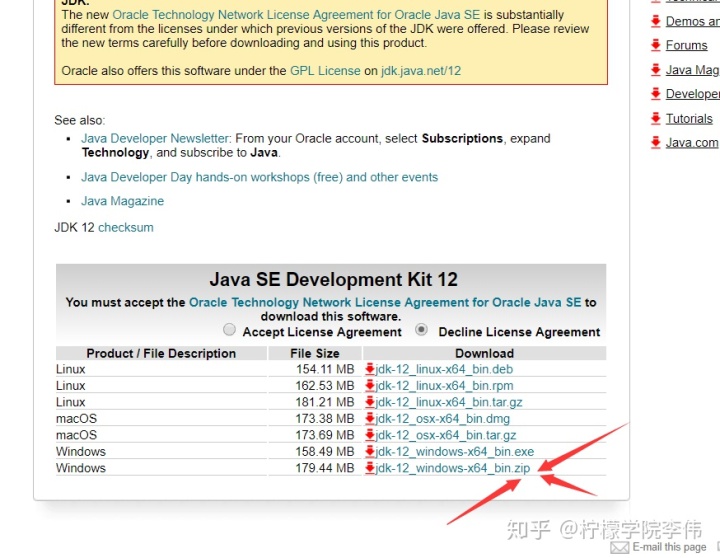The width and height of the screenshot is (720, 558).
Task: Click the red arrow icon beside Java Magazine sidebar link
Action: click(x=656, y=69)
